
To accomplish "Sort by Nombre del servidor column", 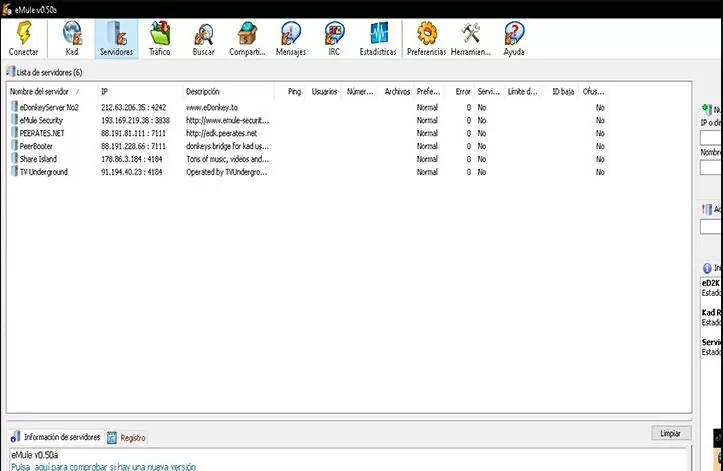I will click(x=45, y=92).
